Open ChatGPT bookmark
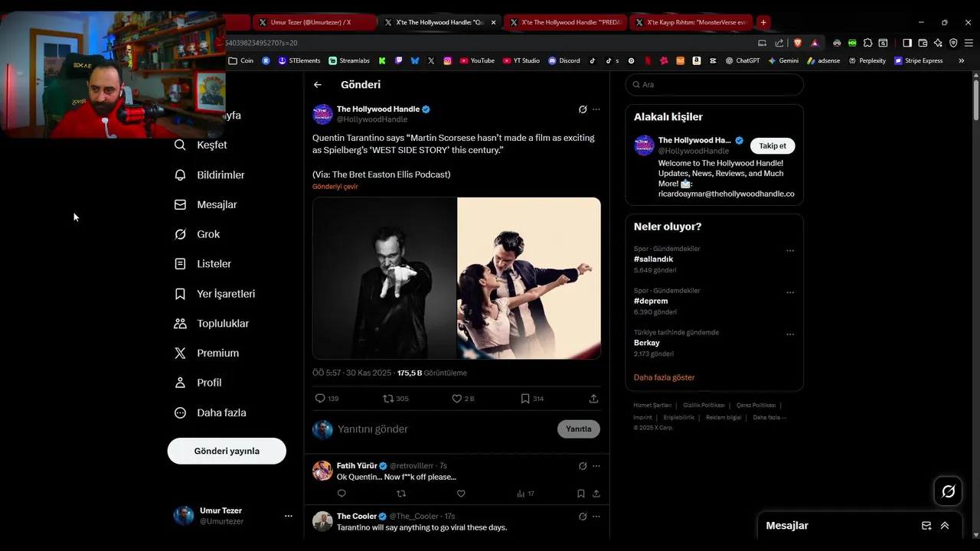This screenshot has height=551, width=980. pos(743,60)
